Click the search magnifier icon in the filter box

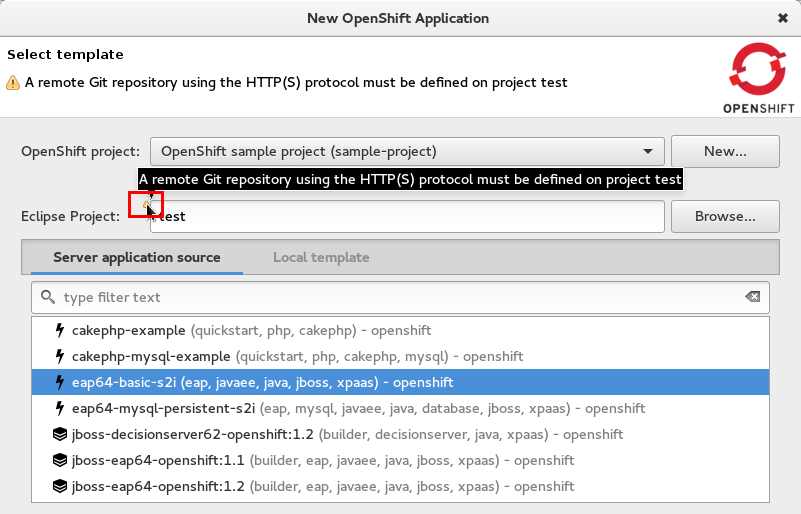(x=47, y=297)
